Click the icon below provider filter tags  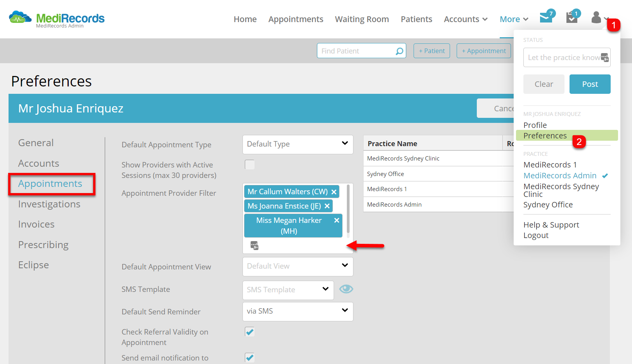click(255, 245)
